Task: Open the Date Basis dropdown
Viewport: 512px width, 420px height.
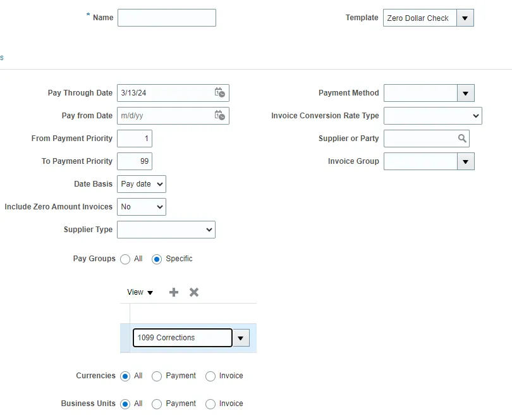Action: (x=142, y=184)
